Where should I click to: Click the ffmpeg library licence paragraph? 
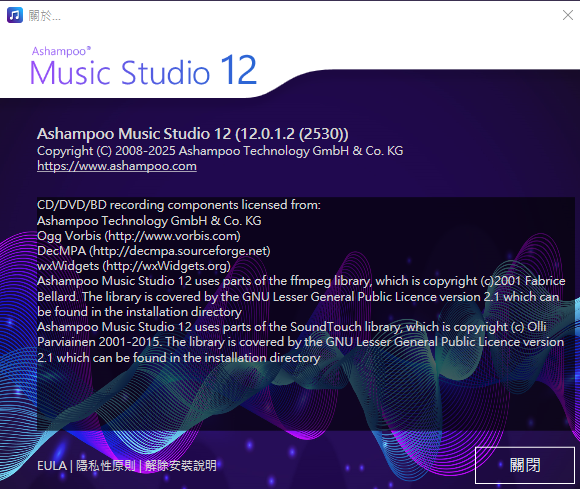(x=301, y=297)
